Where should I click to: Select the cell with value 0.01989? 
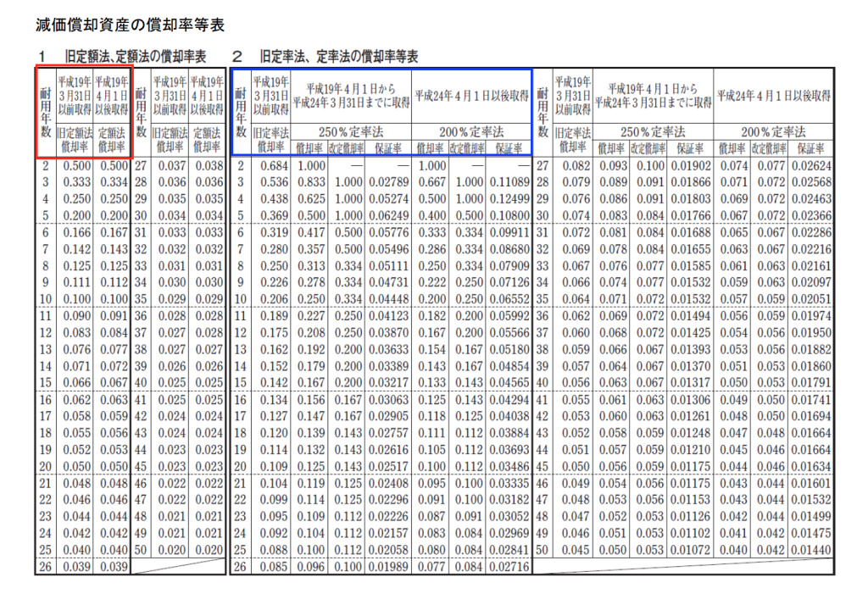tap(392, 565)
